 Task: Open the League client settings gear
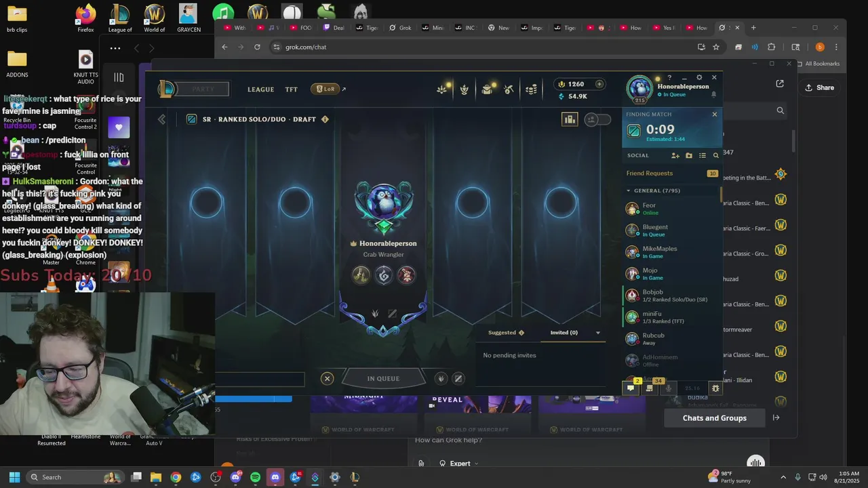[x=699, y=77]
